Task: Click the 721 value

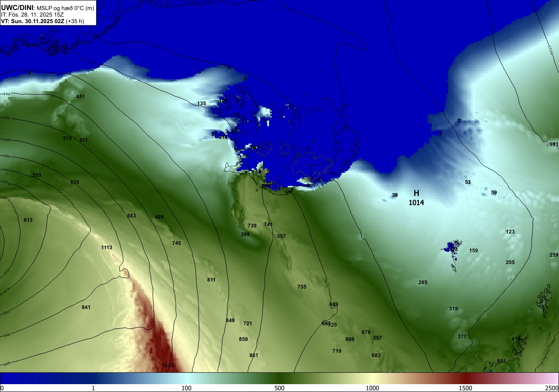Action: 248,323
